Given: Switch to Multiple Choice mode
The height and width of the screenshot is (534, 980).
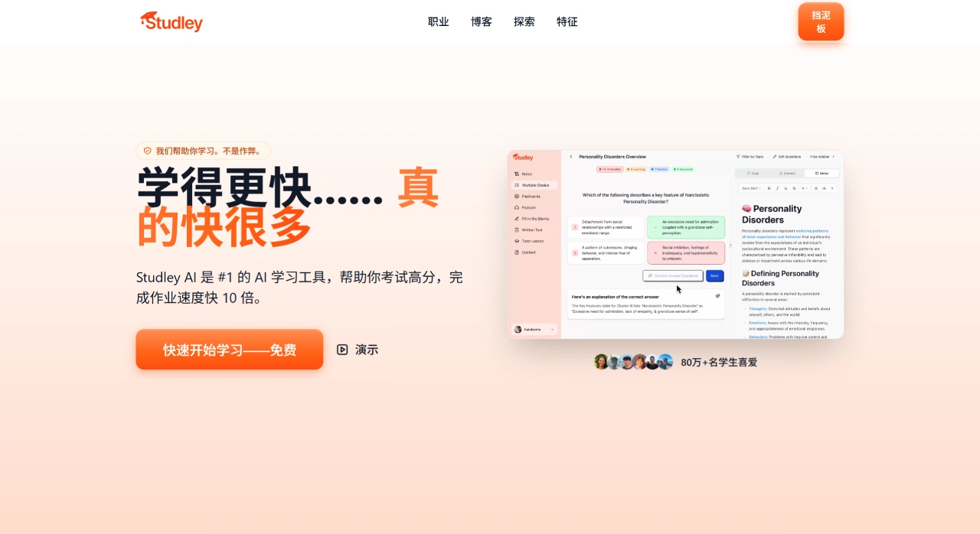Looking at the screenshot, I should click(534, 185).
